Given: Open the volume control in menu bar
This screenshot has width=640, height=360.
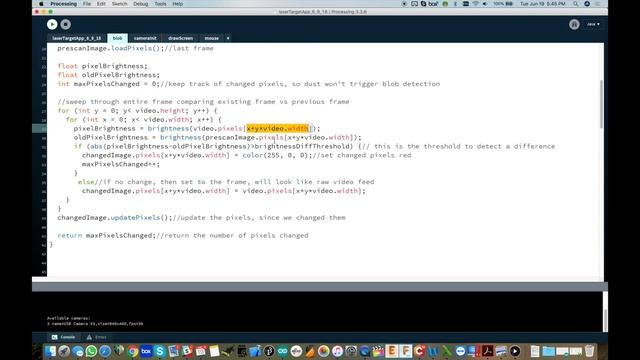Looking at the screenshot, I should (485, 4).
